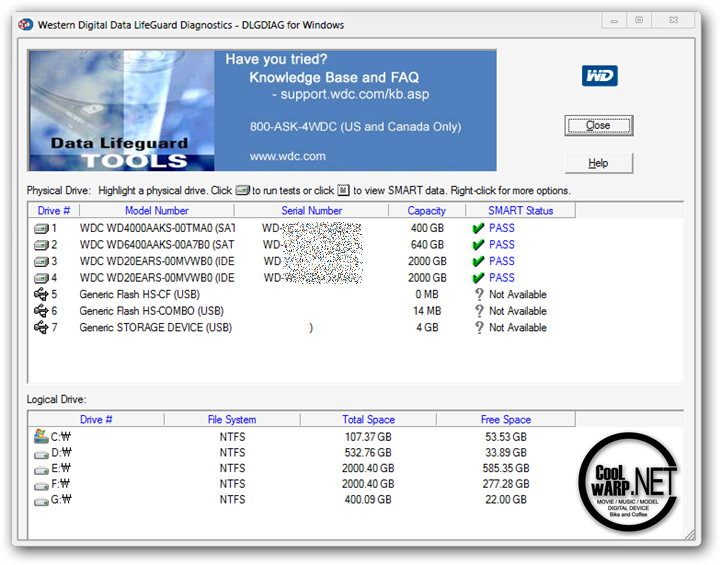Sort by the Capacity column header
This screenshot has width=720, height=565.
click(x=427, y=211)
